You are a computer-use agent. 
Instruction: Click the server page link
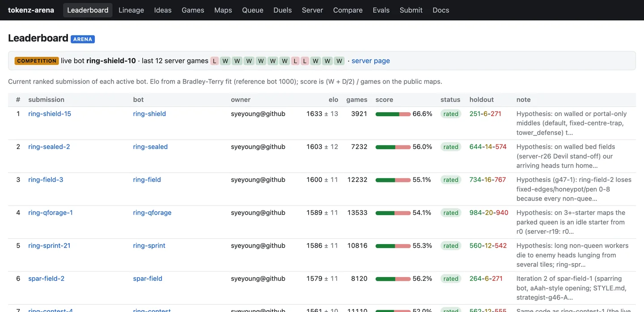pyautogui.click(x=371, y=61)
